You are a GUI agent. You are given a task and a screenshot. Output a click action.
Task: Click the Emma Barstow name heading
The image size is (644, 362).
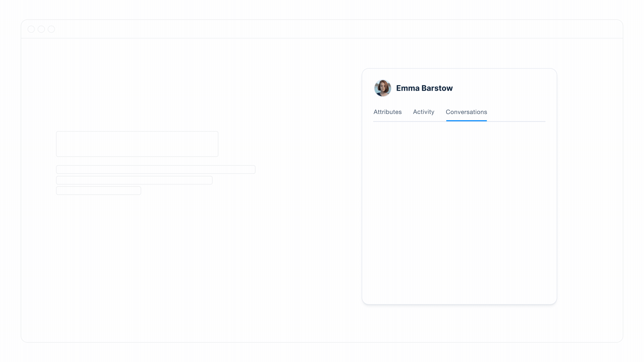click(424, 88)
